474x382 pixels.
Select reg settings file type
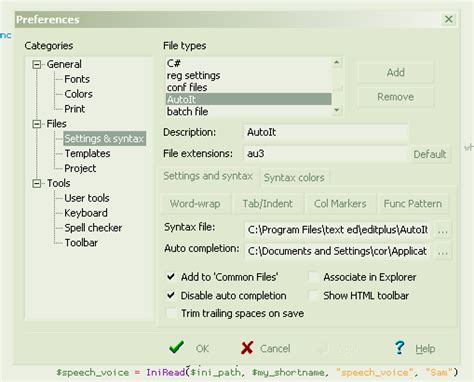click(248, 75)
